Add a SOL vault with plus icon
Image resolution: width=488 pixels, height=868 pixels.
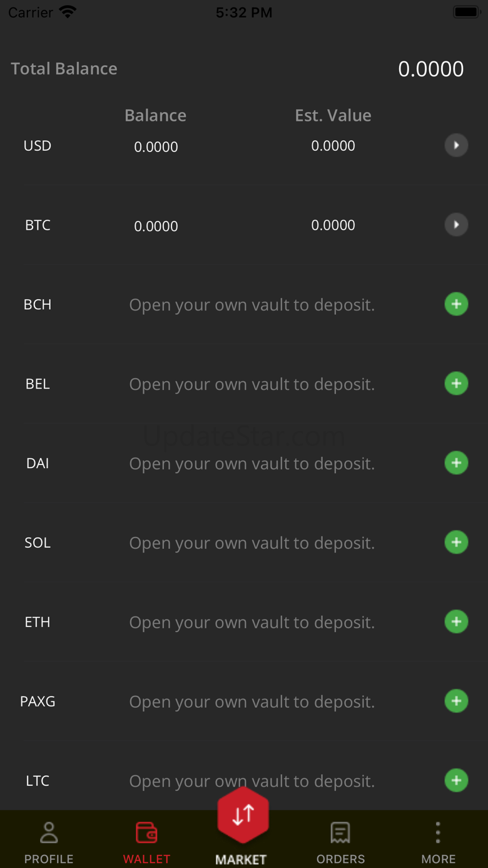tap(456, 543)
